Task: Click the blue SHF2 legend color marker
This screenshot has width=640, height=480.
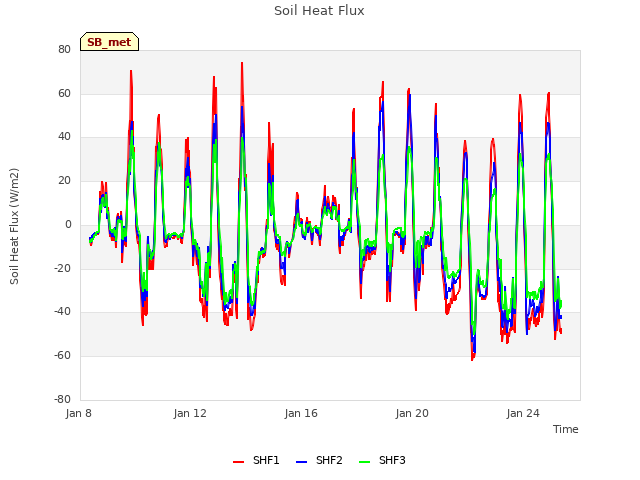Action: coord(301,462)
